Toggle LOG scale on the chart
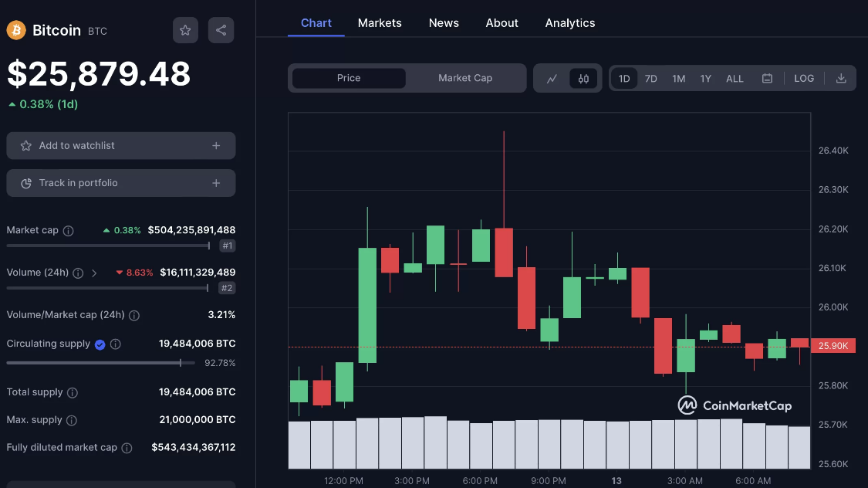 804,78
